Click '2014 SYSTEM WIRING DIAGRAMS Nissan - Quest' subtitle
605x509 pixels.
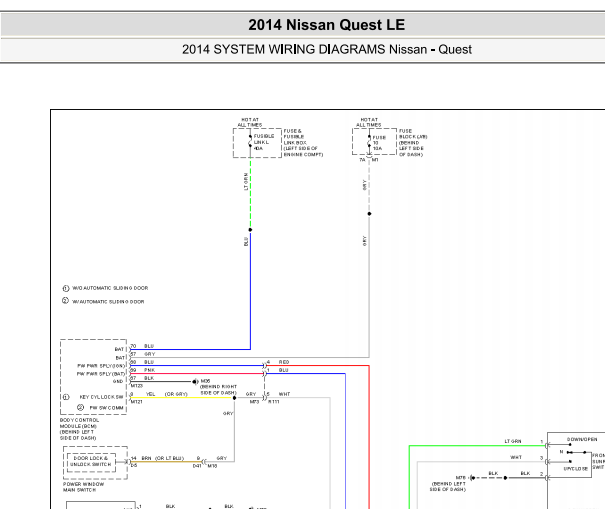pos(327,49)
